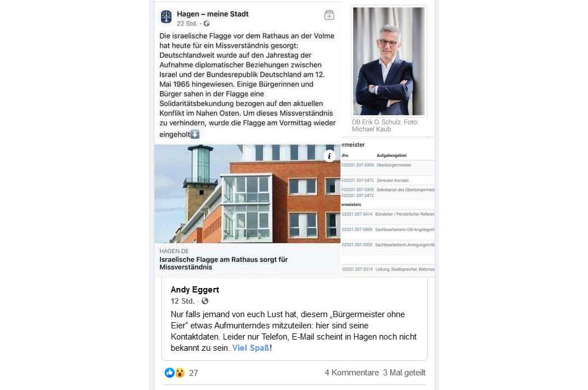Screen dimensions: 588x390
Task: Click the 27 reactions count
Action: pos(194,373)
